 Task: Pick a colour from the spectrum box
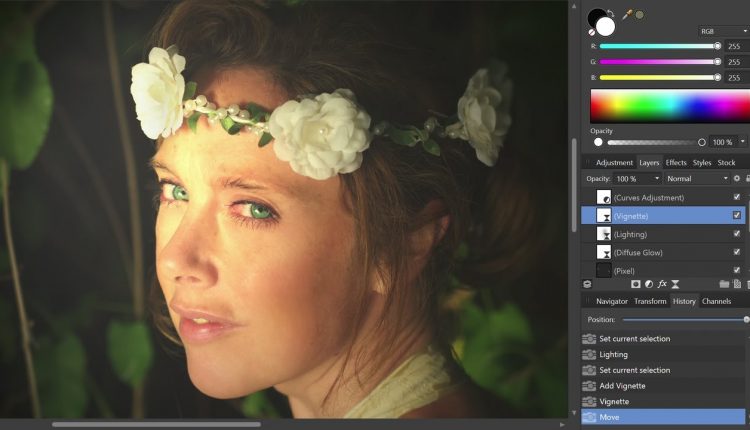pyautogui.click(x=670, y=106)
